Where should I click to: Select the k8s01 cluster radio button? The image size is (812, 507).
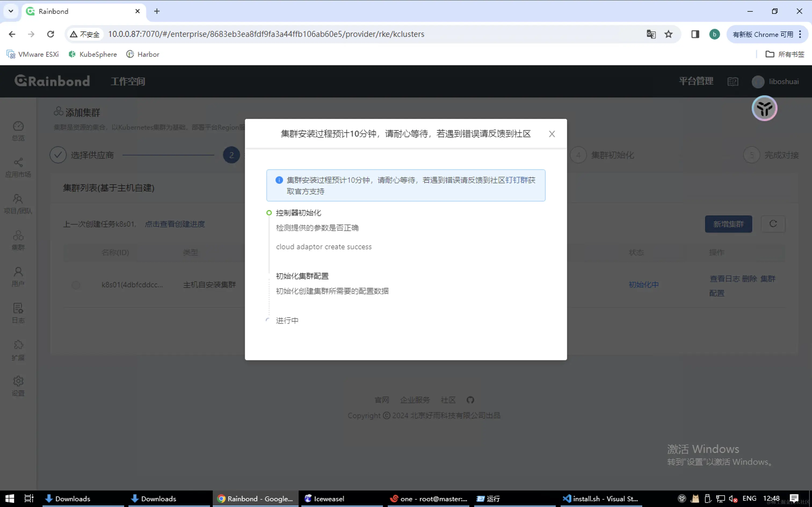(76, 285)
